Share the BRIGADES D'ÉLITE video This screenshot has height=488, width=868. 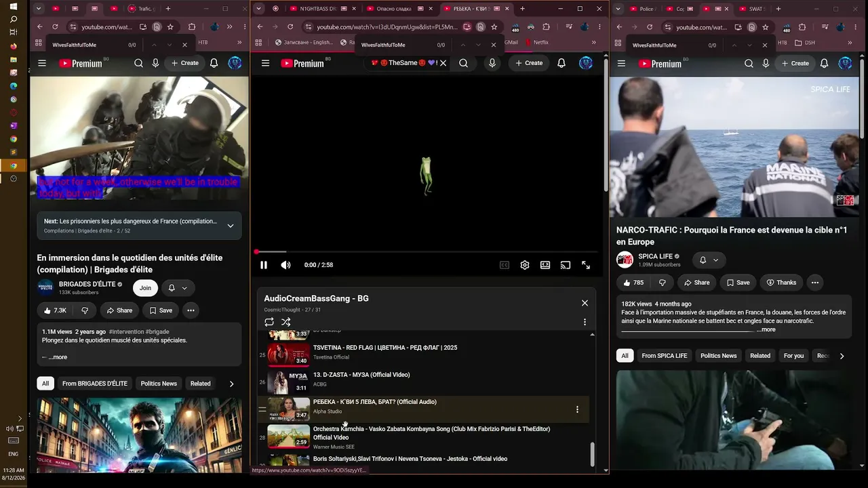pyautogui.click(x=119, y=310)
